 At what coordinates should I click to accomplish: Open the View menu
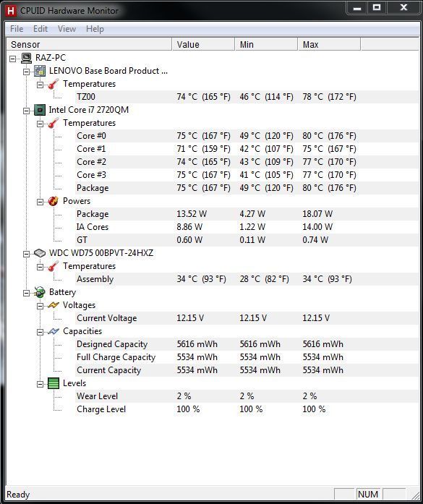(x=67, y=29)
